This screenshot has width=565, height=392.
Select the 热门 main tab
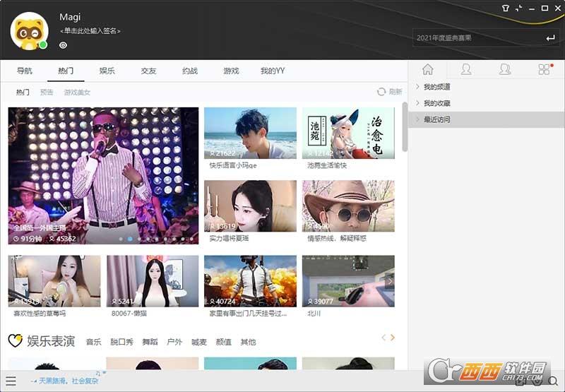(x=66, y=71)
